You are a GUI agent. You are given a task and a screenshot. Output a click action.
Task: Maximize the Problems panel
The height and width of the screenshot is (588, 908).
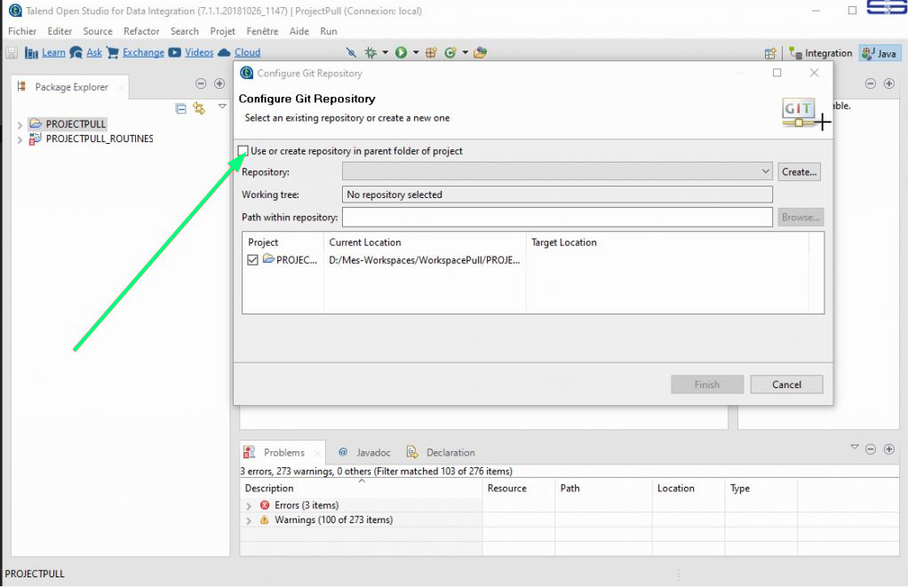[x=888, y=449]
